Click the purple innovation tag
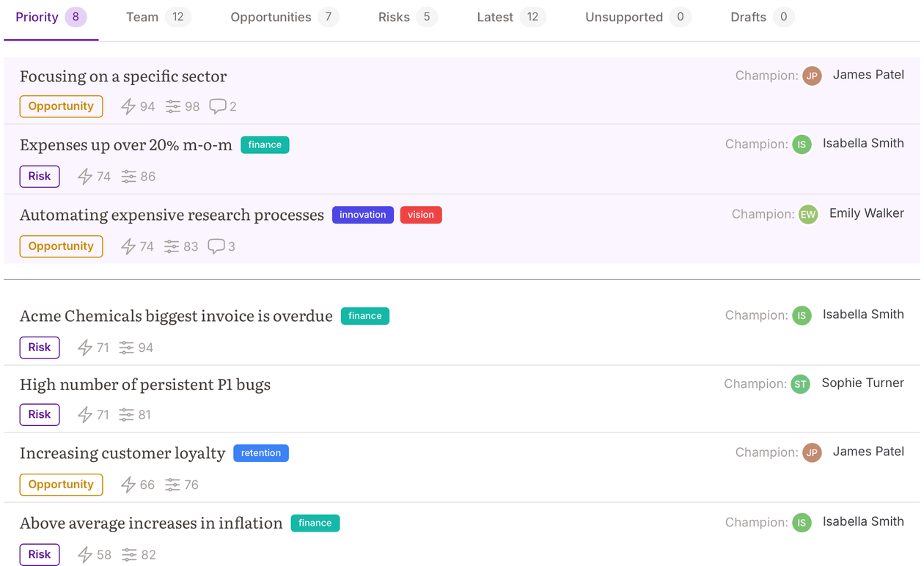 coord(363,215)
